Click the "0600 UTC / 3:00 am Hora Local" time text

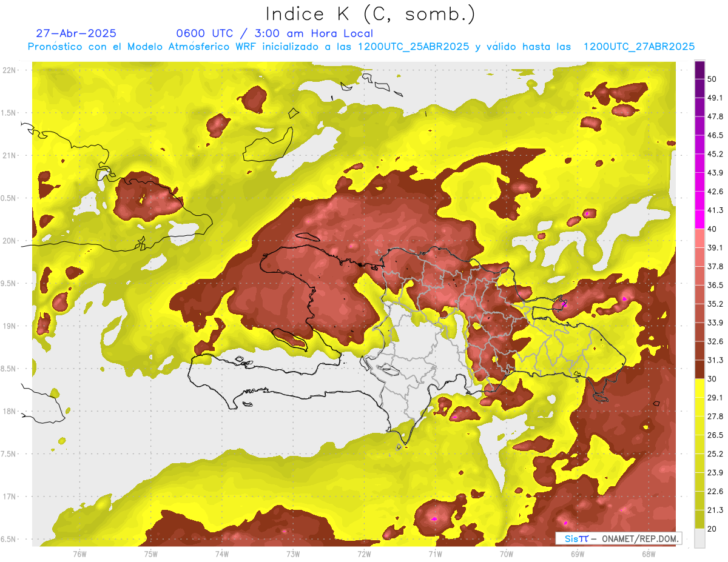pos(274,33)
